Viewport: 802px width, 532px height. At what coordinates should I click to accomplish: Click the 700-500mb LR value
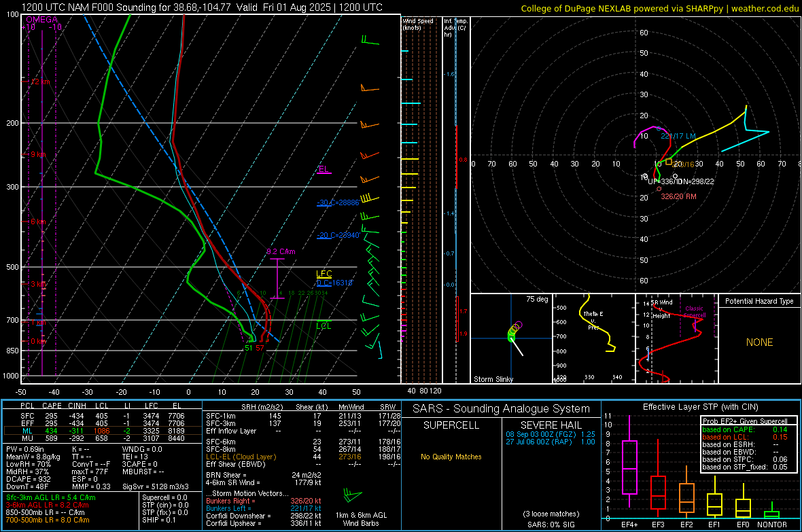[47, 520]
